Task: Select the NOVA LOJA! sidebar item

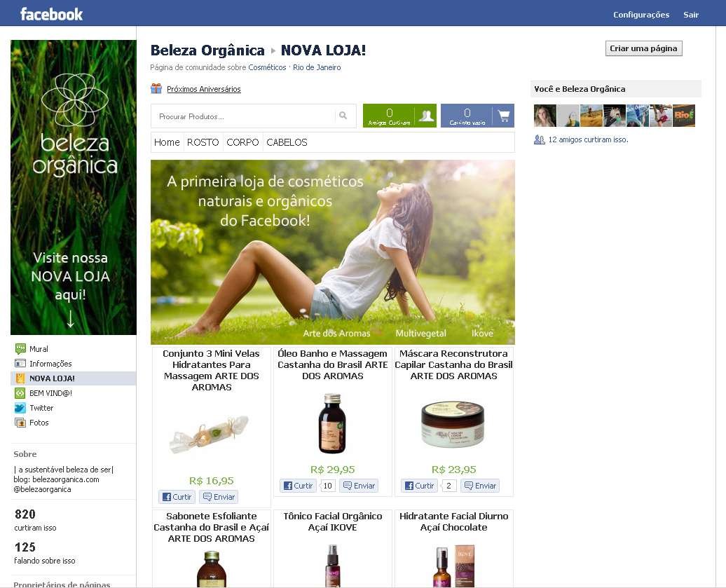Action: (x=74, y=378)
